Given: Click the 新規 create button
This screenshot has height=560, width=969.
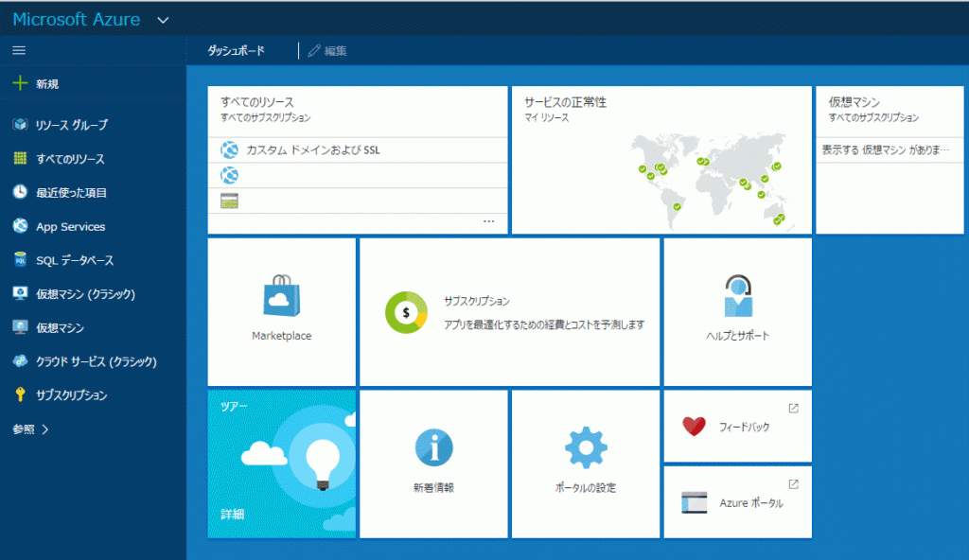Looking at the screenshot, I should pyautogui.click(x=38, y=84).
